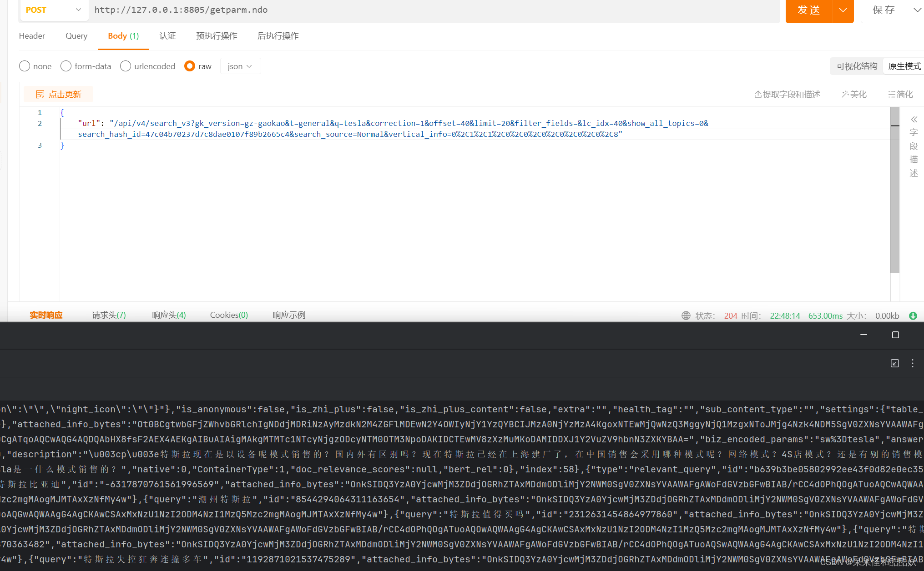Select the none body type radio

(25, 66)
